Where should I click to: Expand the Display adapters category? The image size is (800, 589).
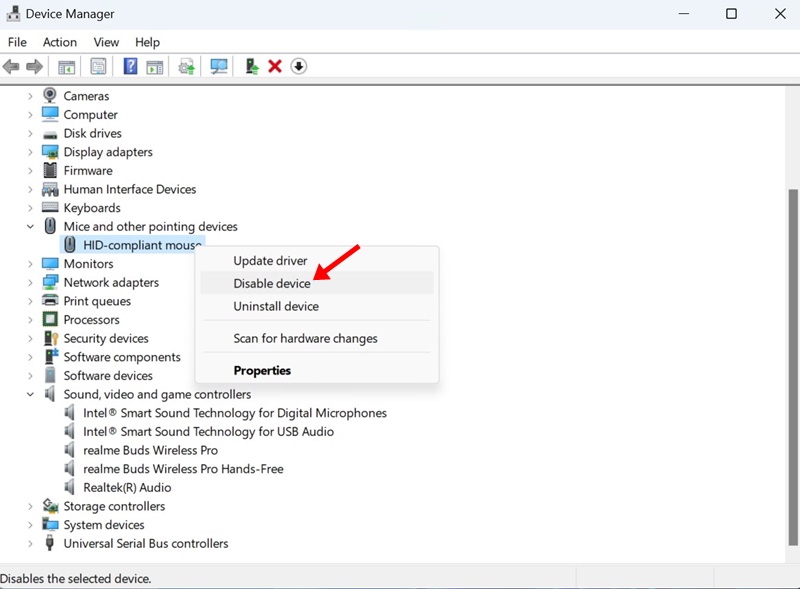[x=30, y=152]
